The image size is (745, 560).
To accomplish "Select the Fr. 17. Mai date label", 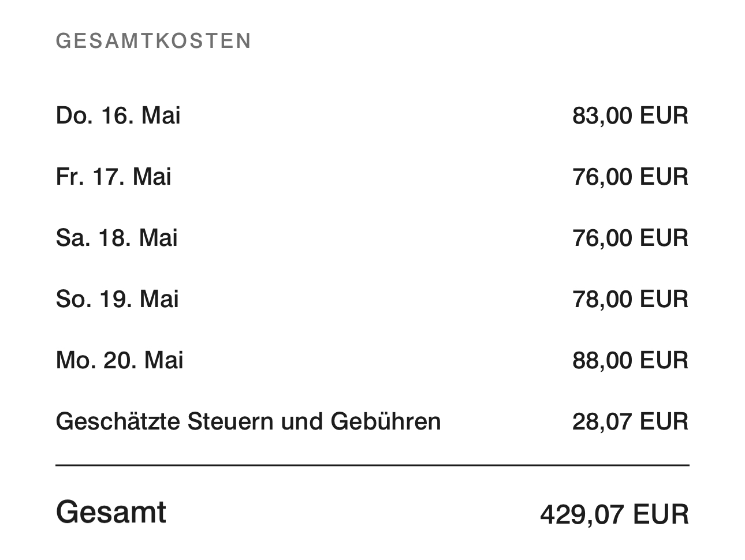I will coord(113,177).
